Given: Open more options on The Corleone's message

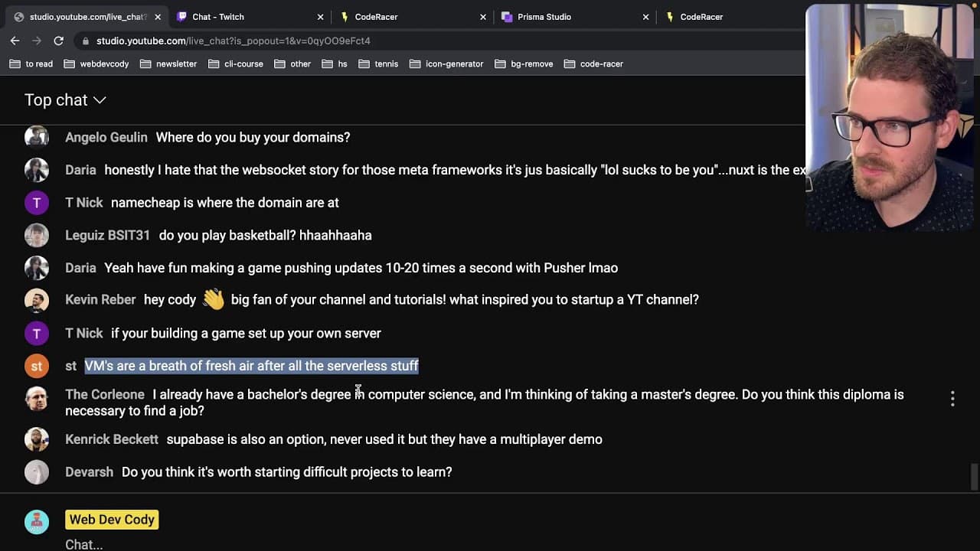Looking at the screenshot, I should pyautogui.click(x=952, y=399).
